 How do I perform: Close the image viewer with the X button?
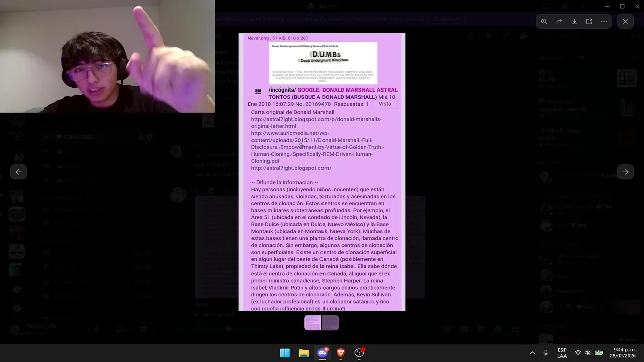coord(625,21)
